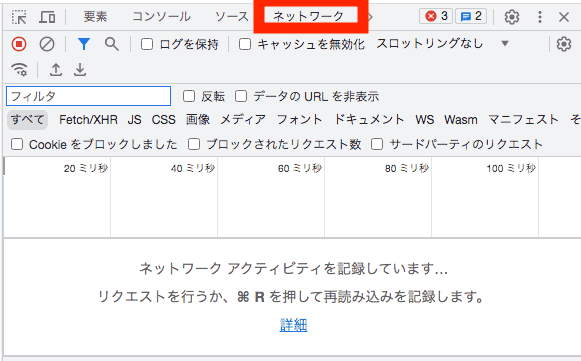This screenshot has height=361, width=581.
Task: Check キャッシュを無効化 checkbox
Action: pos(245,44)
